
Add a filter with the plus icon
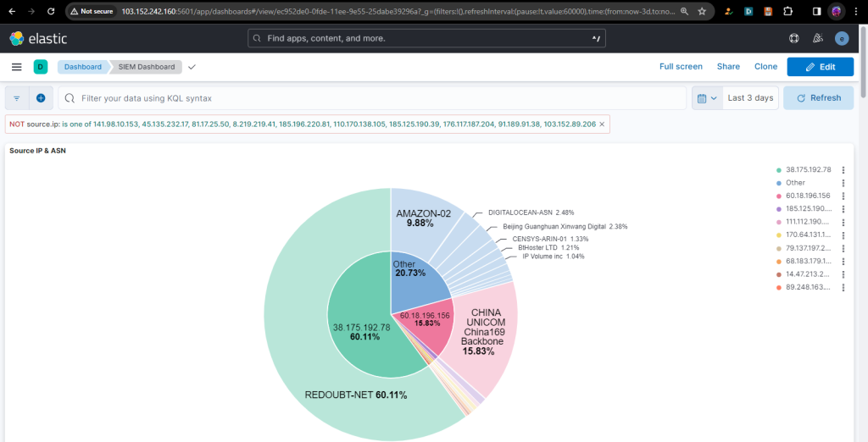[x=41, y=98]
